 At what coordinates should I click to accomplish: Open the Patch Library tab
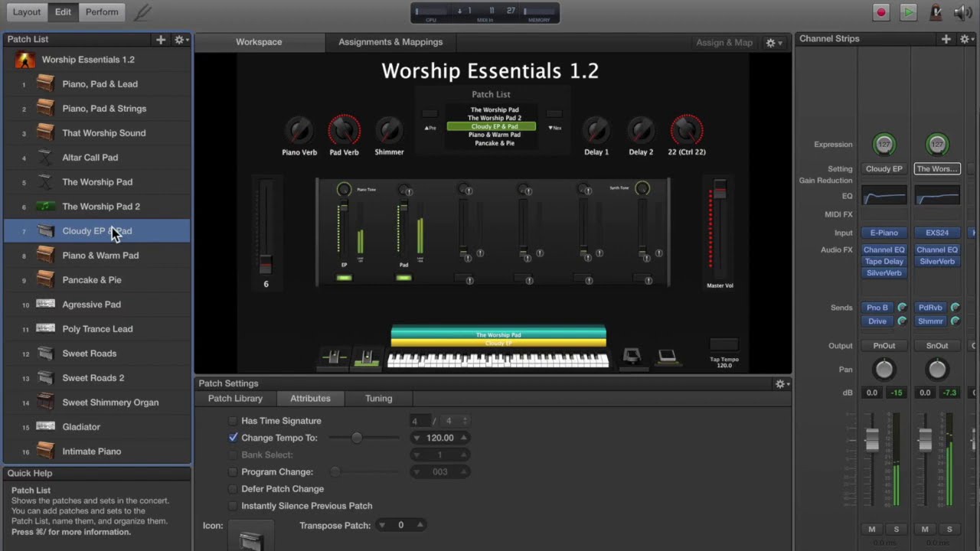[235, 399]
